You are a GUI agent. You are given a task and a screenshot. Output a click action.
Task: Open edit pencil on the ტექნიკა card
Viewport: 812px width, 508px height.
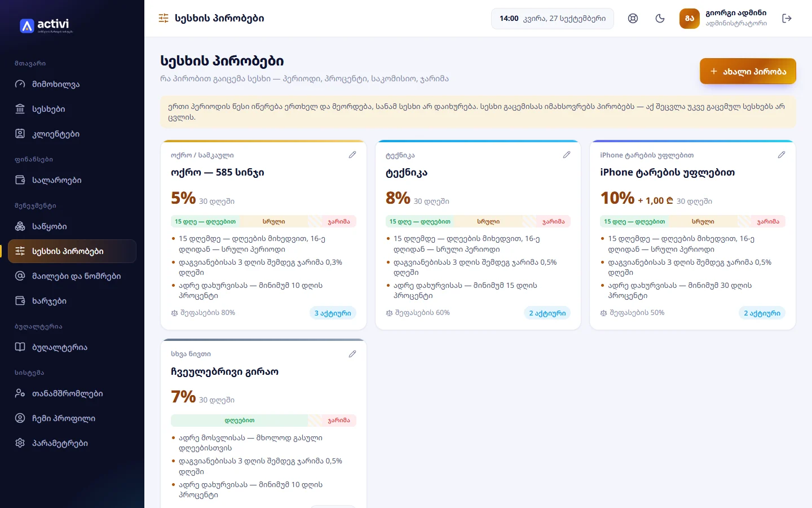pos(567,155)
